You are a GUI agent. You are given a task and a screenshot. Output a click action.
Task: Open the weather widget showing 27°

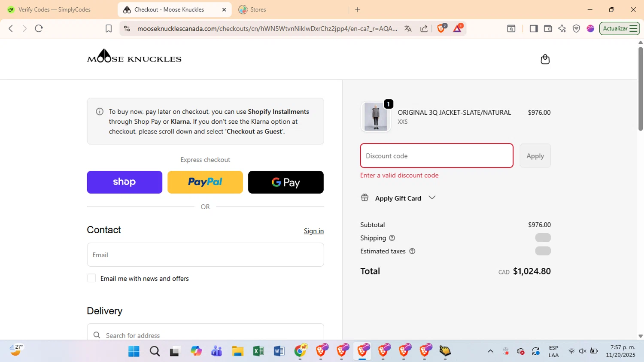(16, 350)
